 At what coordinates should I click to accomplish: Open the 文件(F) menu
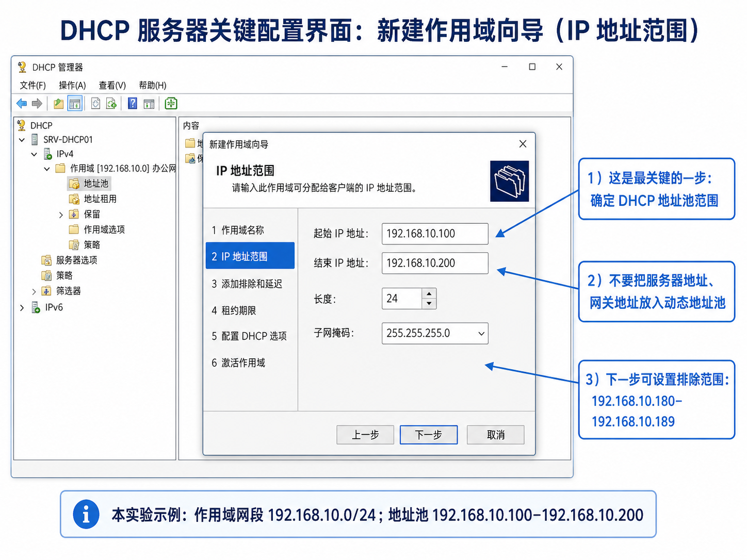tap(33, 85)
